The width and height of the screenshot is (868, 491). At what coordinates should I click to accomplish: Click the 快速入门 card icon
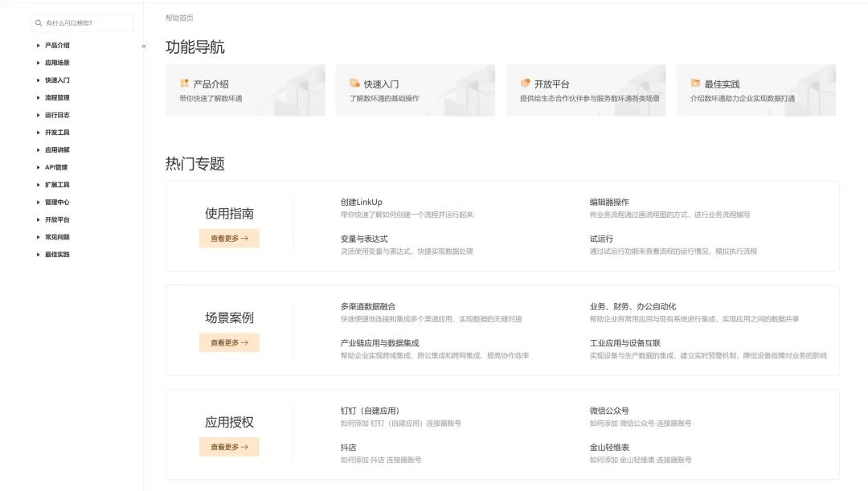click(354, 84)
